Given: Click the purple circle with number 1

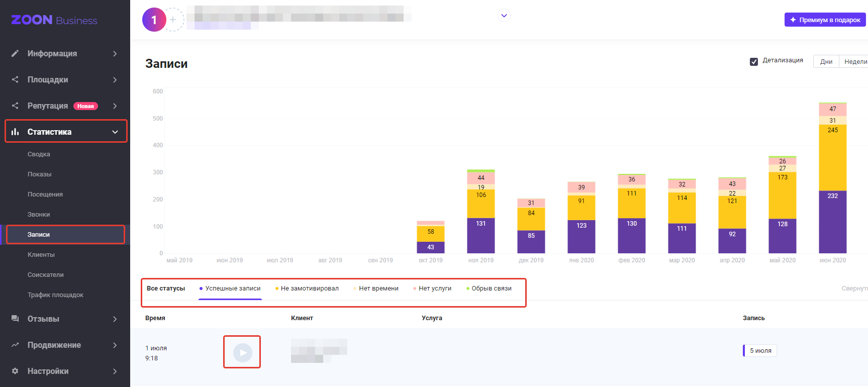Looking at the screenshot, I should [x=154, y=20].
